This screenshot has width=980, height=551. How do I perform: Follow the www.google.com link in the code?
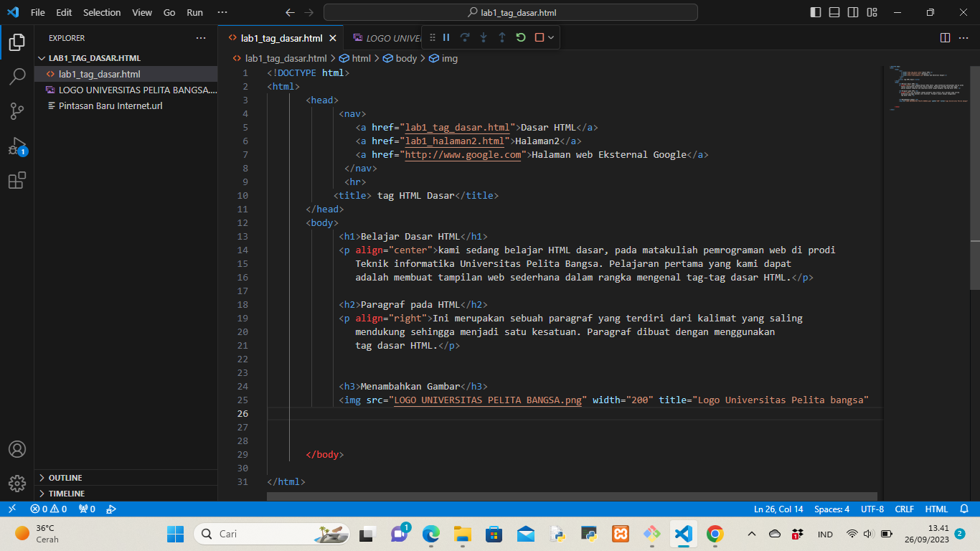point(463,154)
